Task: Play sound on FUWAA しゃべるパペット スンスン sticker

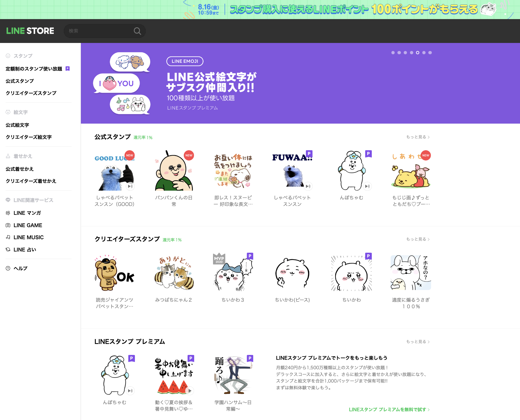Action: click(x=308, y=186)
